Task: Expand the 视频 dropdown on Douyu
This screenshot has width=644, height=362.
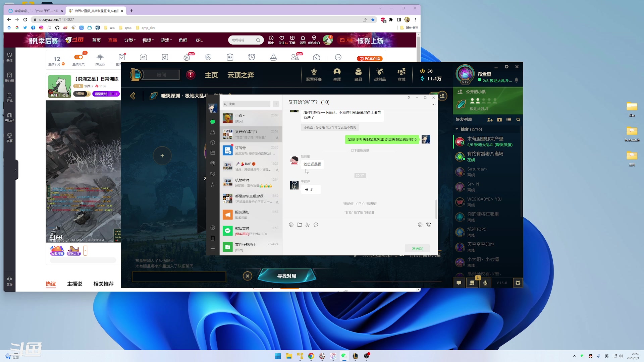Action: 148,40
